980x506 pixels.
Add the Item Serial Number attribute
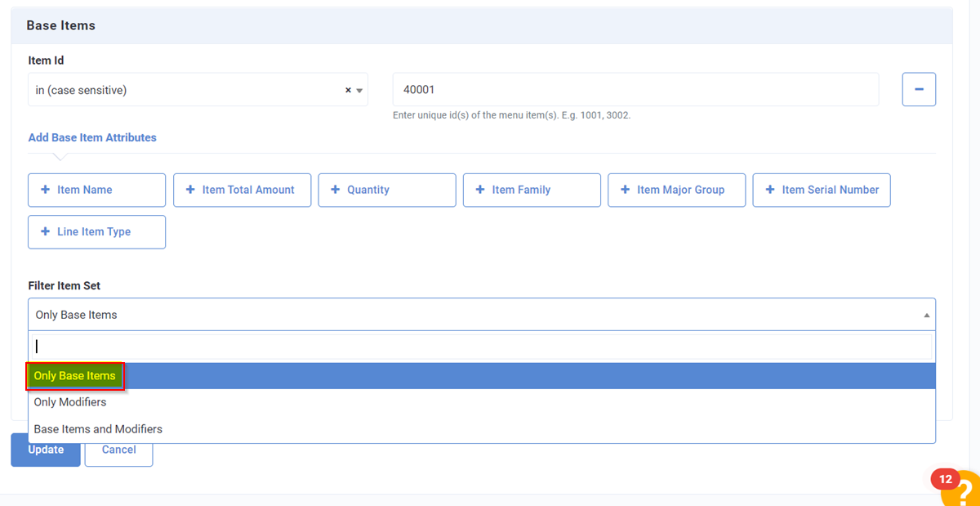coord(821,190)
